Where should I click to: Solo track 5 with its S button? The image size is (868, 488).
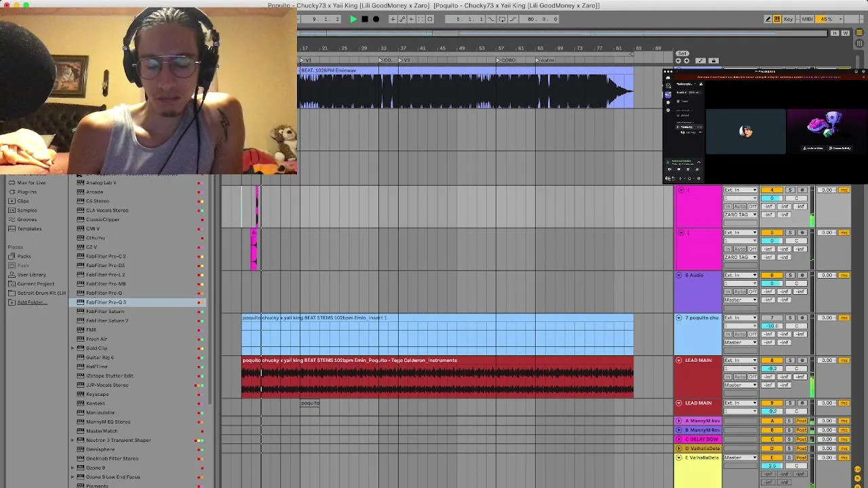point(790,232)
